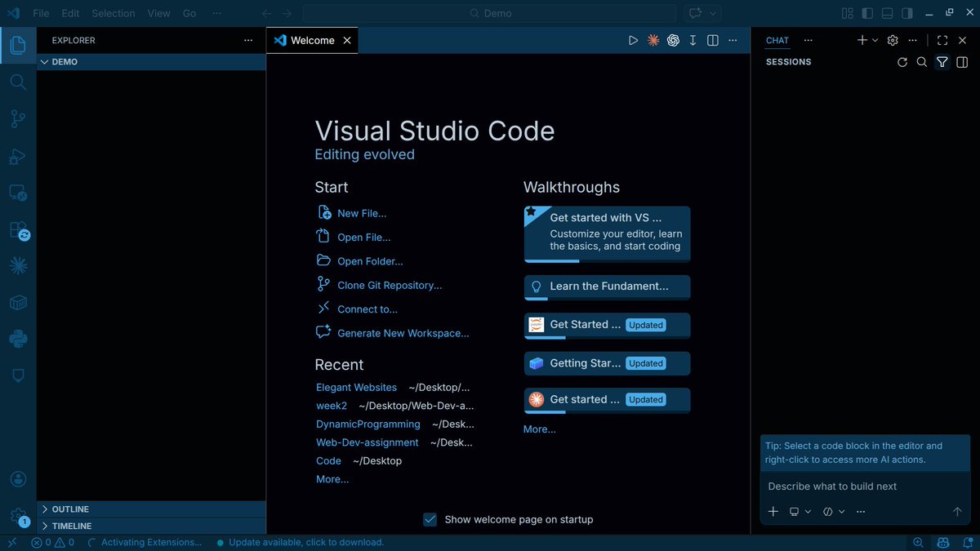Open the File menu

(x=41, y=13)
